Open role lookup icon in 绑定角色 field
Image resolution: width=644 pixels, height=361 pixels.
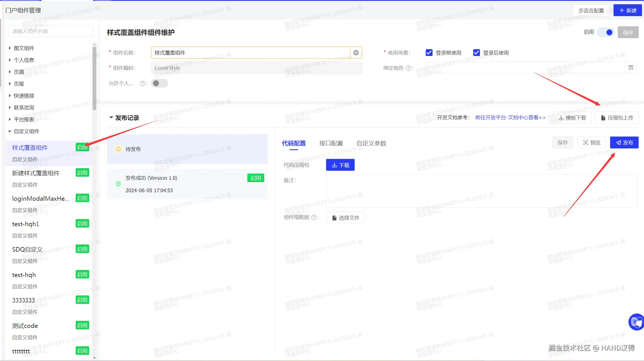[x=630, y=68]
